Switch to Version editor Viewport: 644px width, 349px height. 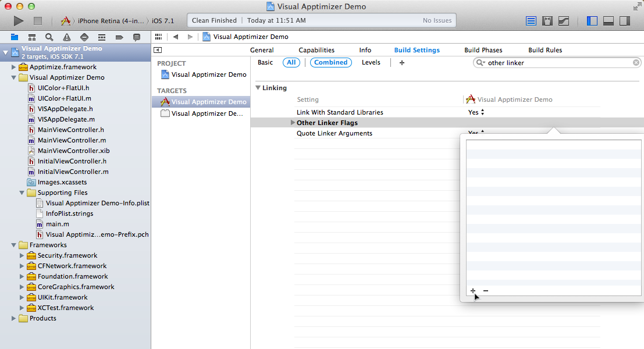click(x=564, y=21)
